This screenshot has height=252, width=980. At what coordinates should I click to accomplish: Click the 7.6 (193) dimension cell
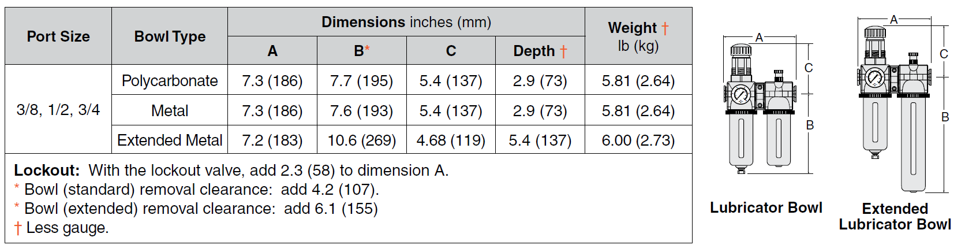pos(361,111)
